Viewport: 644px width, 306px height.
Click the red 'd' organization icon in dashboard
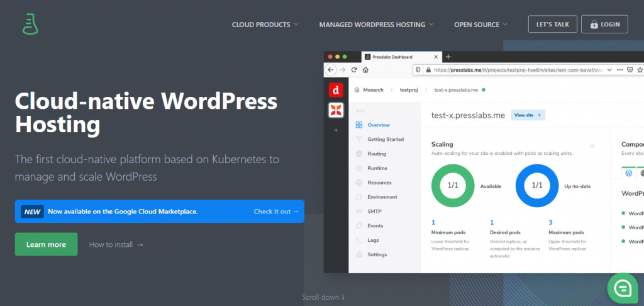(336, 89)
